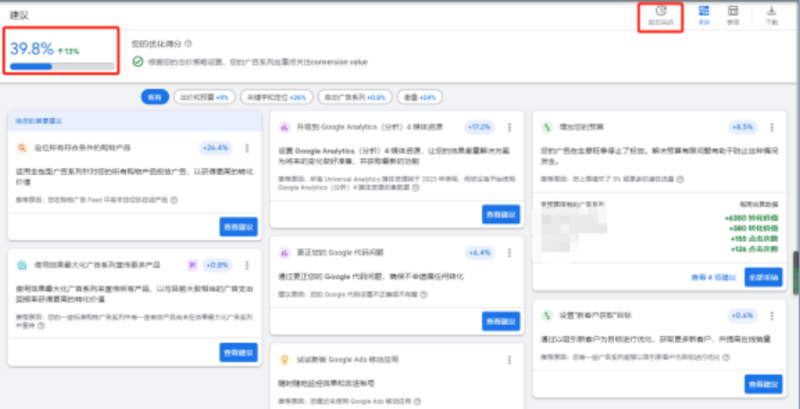Click the +0.6% score badge

[742, 316]
